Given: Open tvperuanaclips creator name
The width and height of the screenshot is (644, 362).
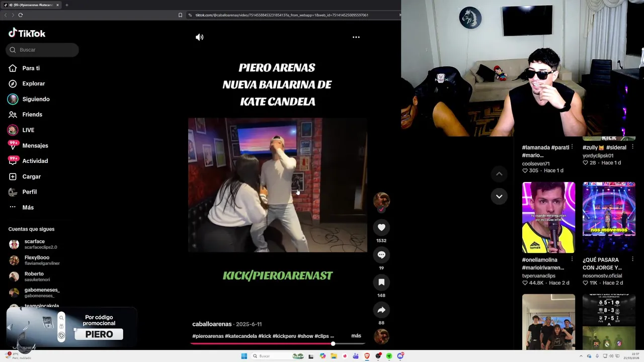Looking at the screenshot, I should (538, 276).
